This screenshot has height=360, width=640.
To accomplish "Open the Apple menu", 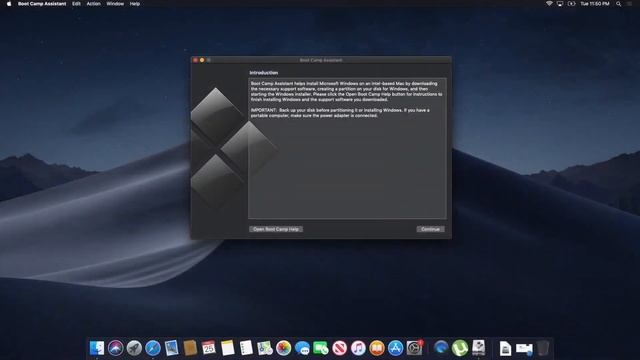I will (9, 4).
